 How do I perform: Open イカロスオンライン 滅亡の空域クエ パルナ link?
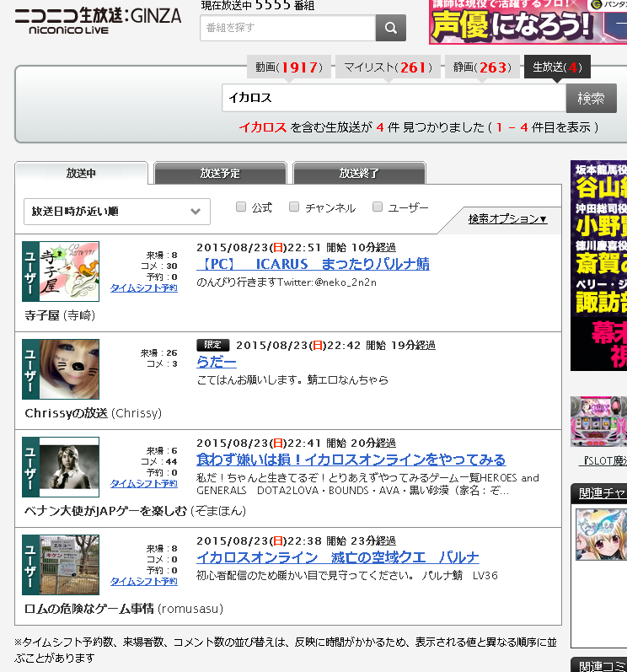coord(337,557)
